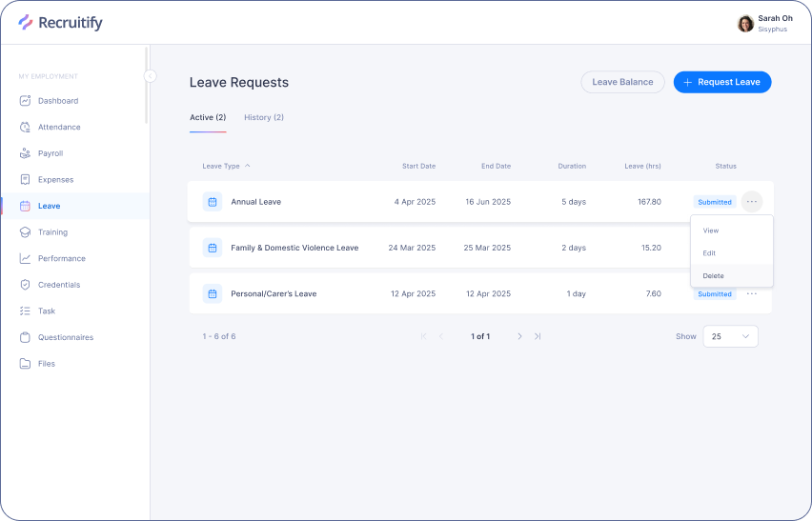Viewport: 812px width, 521px height.
Task: Open the Files folder icon
Action: (x=26, y=364)
